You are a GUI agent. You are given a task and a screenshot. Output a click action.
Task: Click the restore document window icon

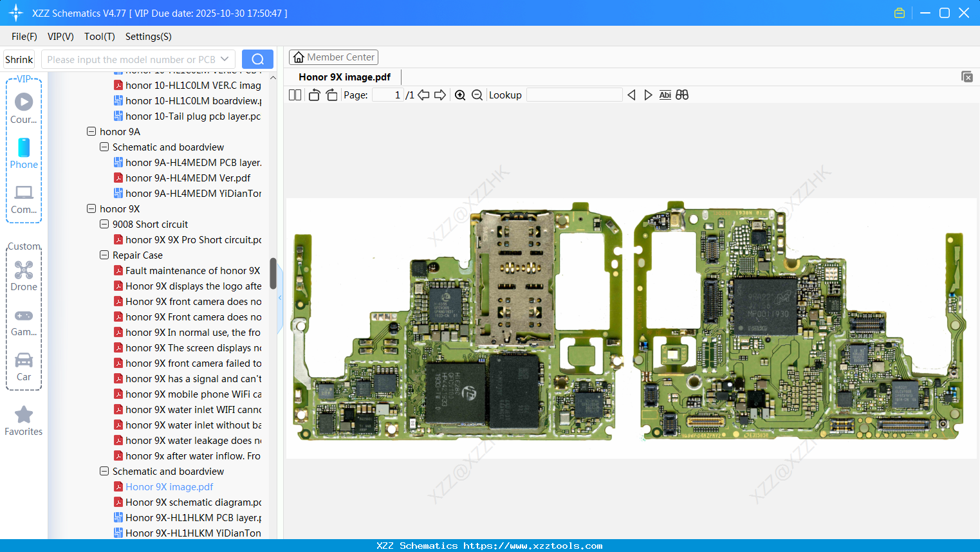(967, 77)
